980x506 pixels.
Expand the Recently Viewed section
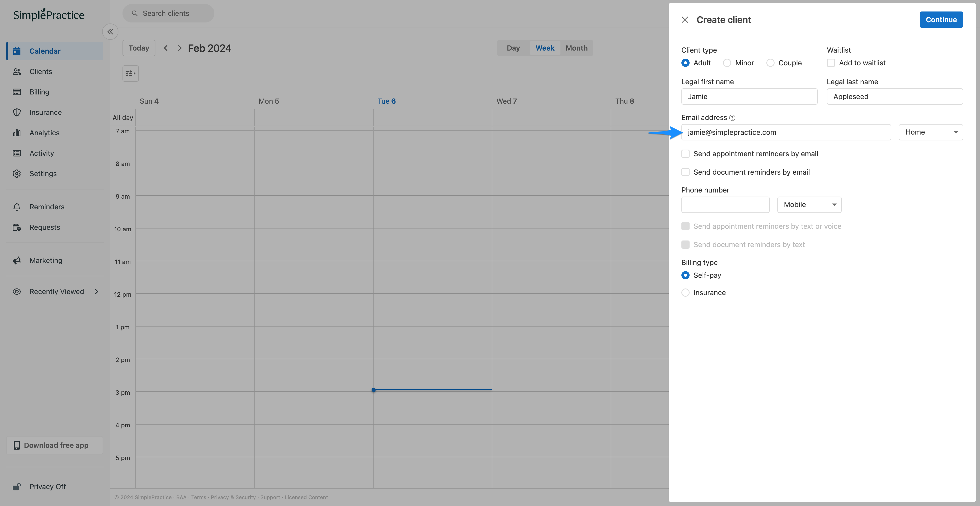[x=97, y=292]
